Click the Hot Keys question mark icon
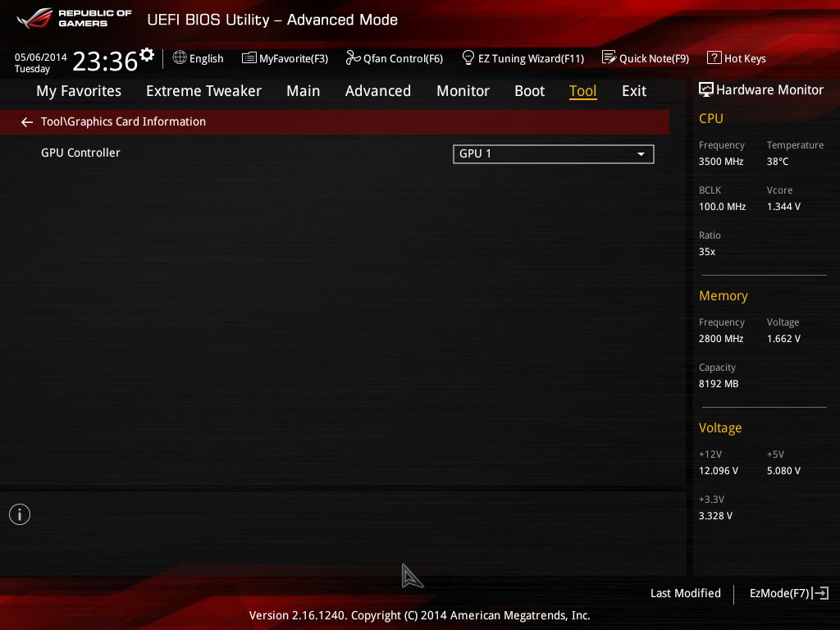 (714, 57)
